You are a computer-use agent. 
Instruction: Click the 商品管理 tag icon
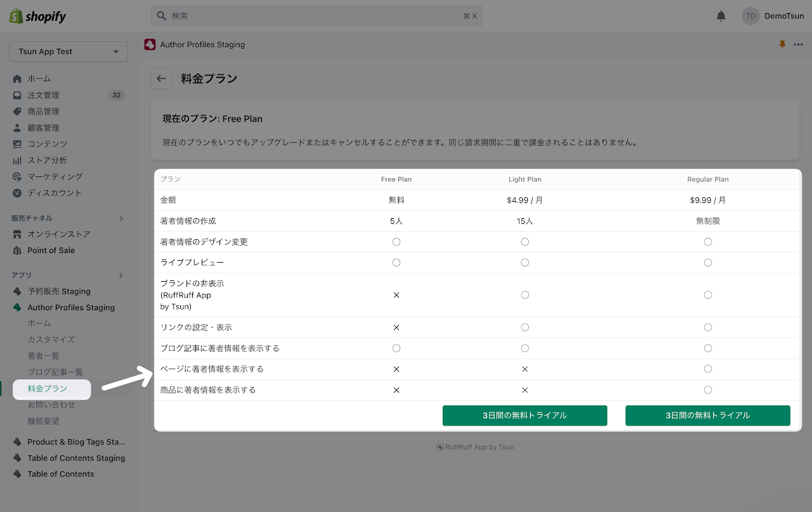(x=17, y=112)
